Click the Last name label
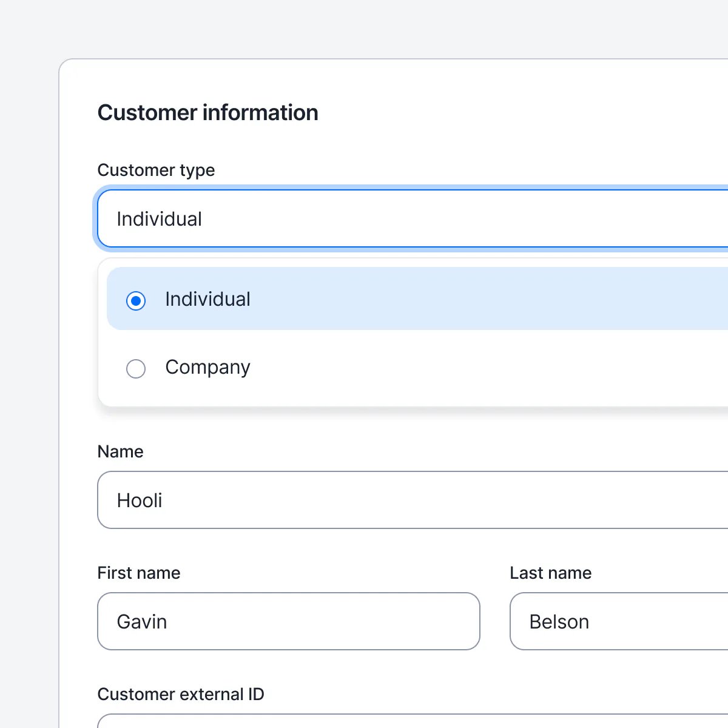 click(x=551, y=573)
